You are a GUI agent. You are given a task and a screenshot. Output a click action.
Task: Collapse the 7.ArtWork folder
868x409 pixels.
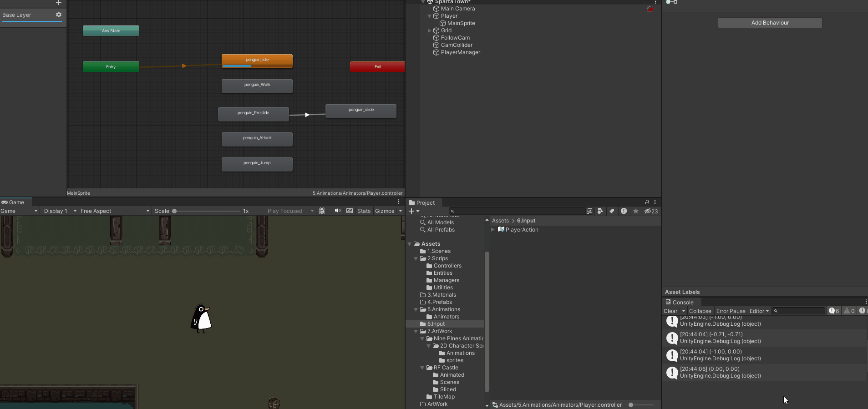(x=416, y=331)
